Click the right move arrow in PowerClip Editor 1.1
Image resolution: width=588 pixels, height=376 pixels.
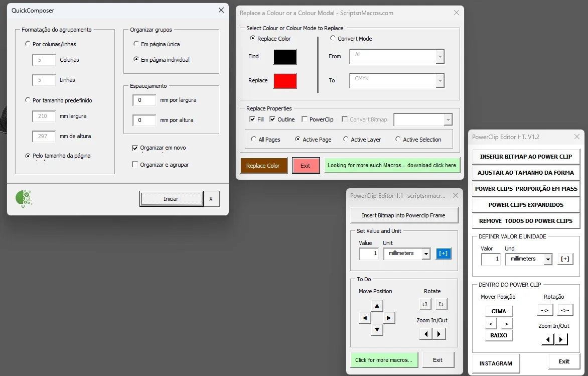[389, 318]
